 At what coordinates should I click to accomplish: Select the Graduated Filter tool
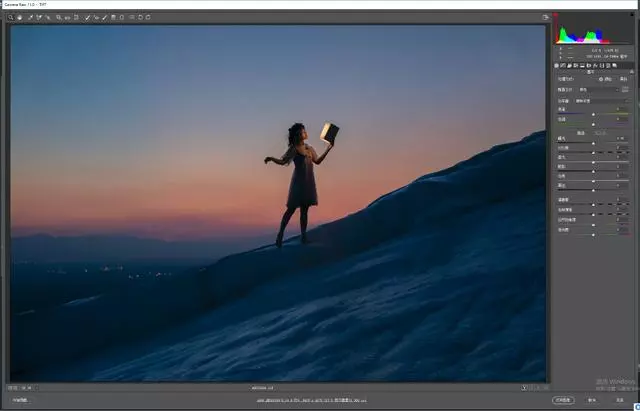coord(113,18)
